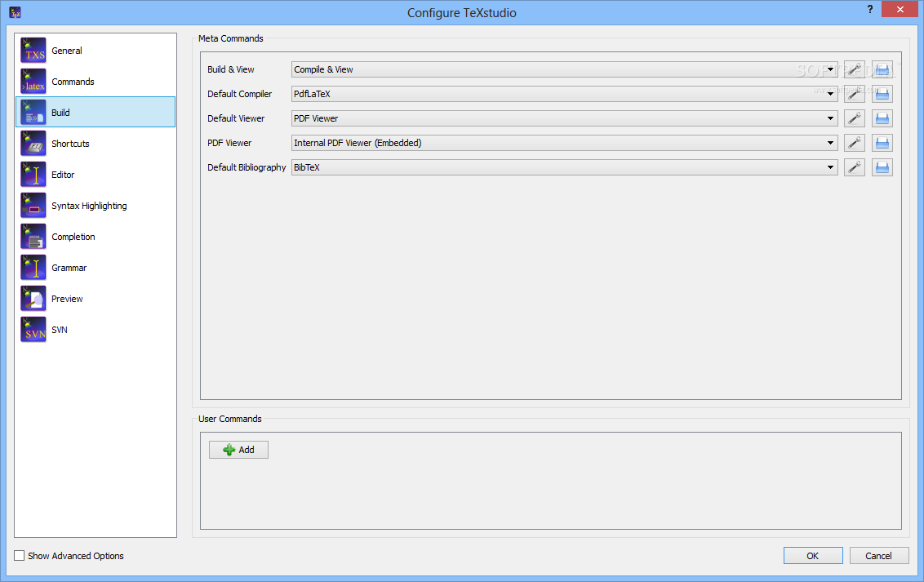
Task: Cancel the configuration dialog
Action: point(878,556)
